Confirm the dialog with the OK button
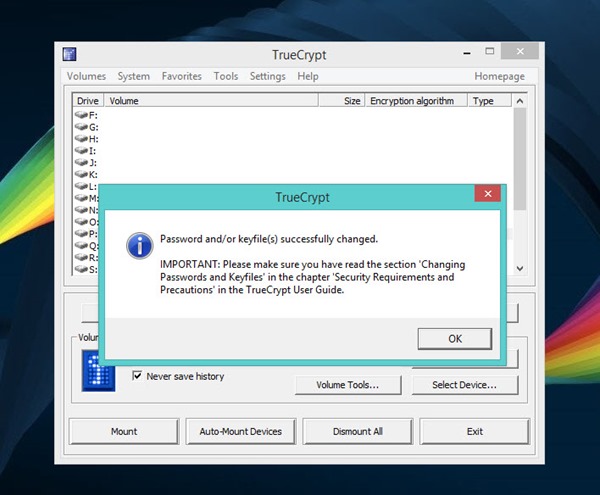 click(455, 339)
